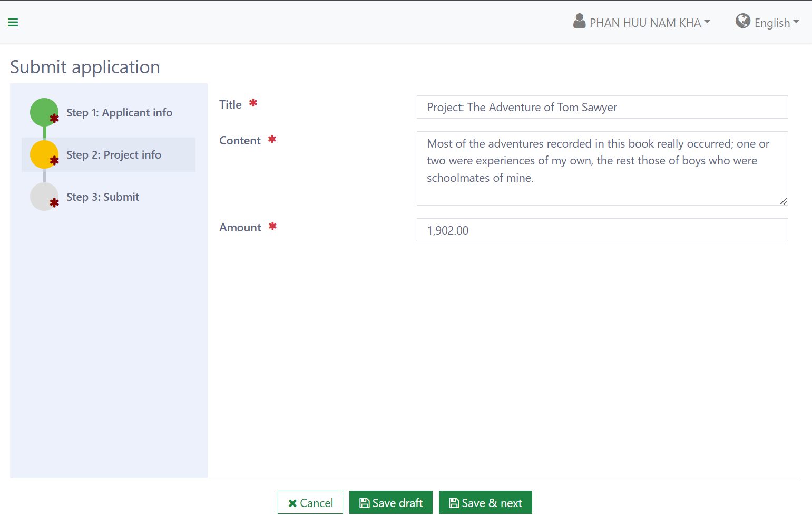Go to Step 3: Submit
Screen dimensions: 812x525
point(103,197)
